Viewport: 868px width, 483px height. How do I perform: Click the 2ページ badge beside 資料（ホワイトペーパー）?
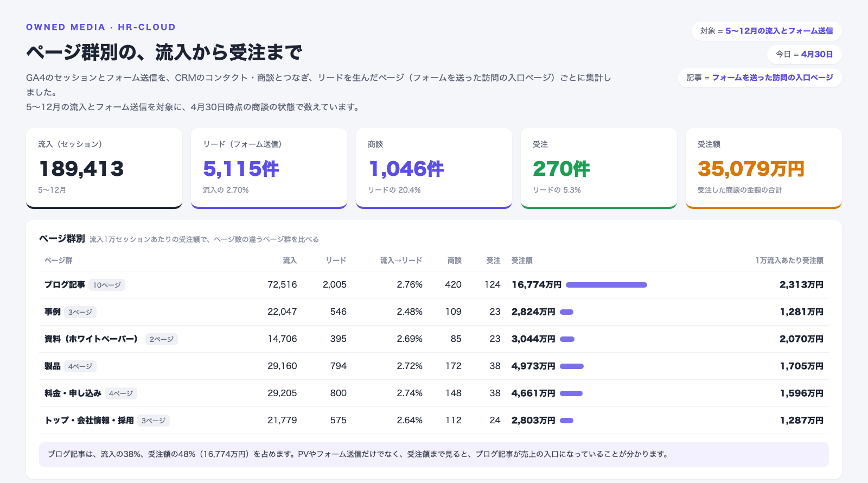point(162,339)
